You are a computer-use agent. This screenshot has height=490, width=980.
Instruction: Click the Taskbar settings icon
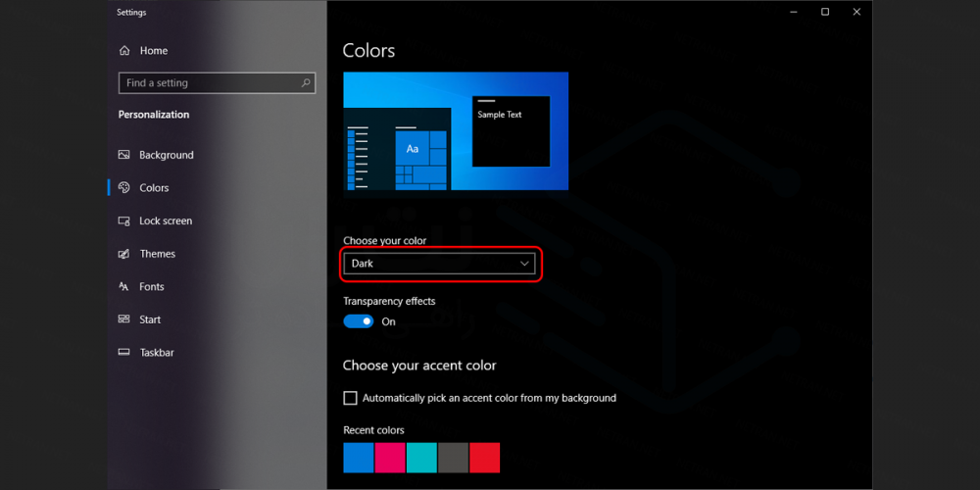(124, 353)
